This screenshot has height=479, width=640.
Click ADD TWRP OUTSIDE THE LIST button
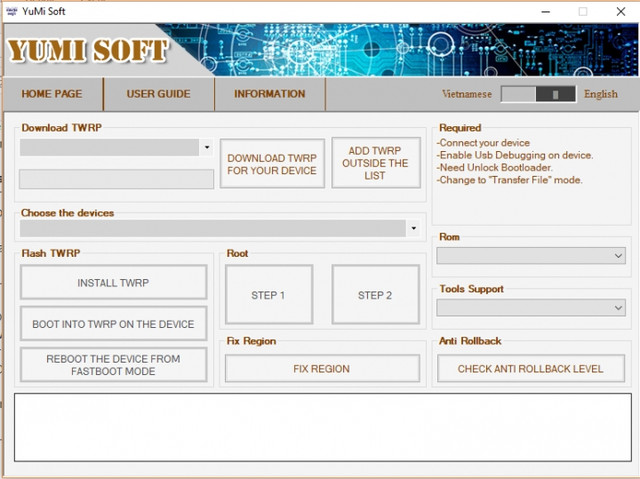point(376,163)
